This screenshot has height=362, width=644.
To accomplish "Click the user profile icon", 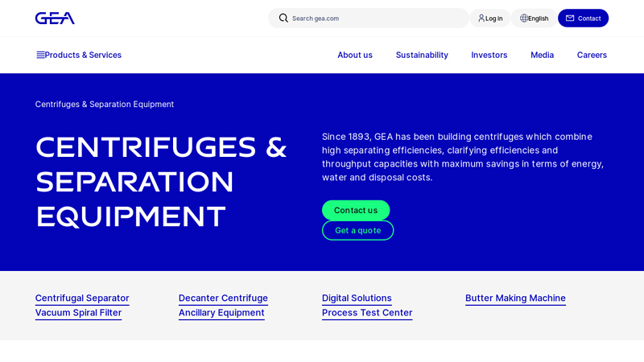I will 481,18.
